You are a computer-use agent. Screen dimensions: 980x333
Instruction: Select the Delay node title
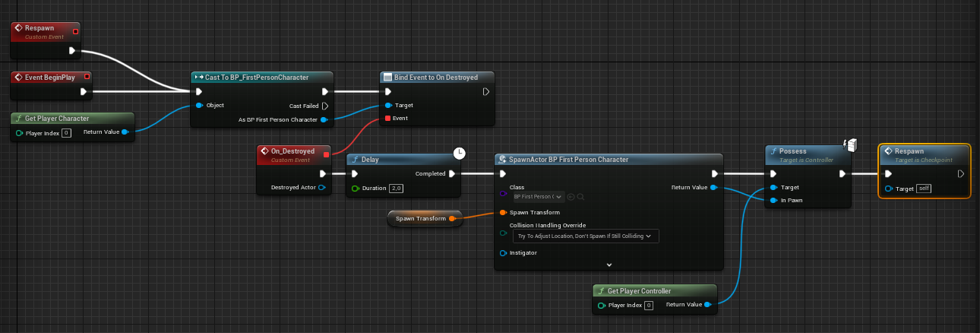[370, 160]
